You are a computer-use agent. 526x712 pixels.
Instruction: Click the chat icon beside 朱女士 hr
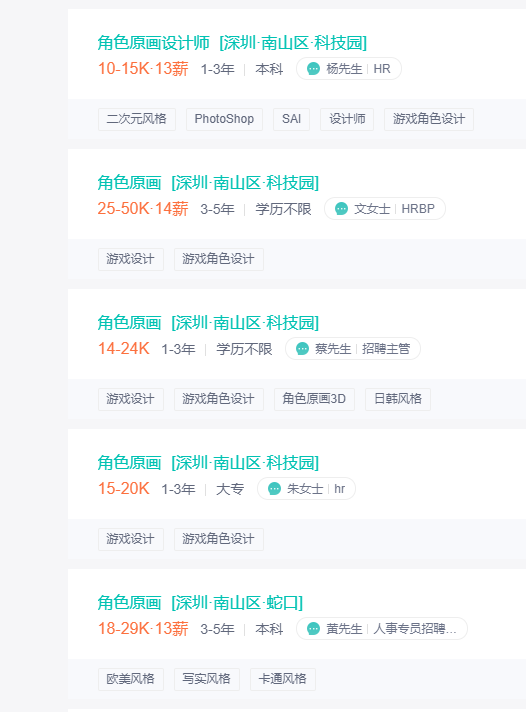click(x=274, y=489)
